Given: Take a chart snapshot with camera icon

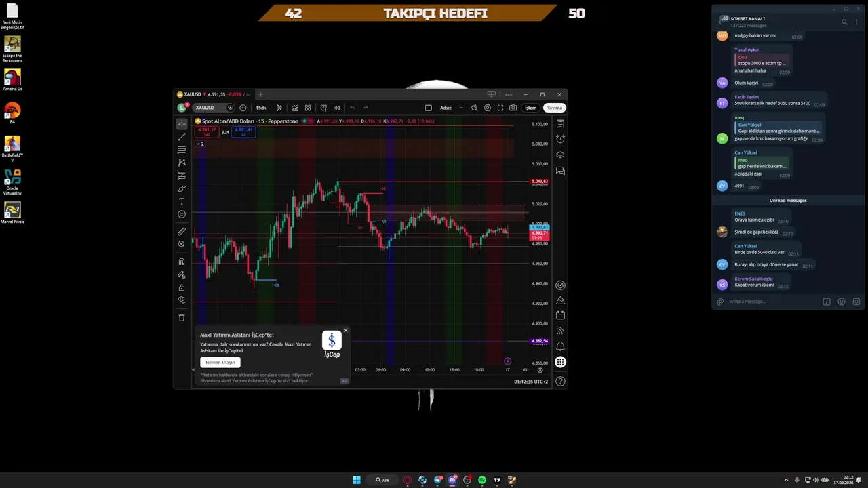Looking at the screenshot, I should click(513, 108).
